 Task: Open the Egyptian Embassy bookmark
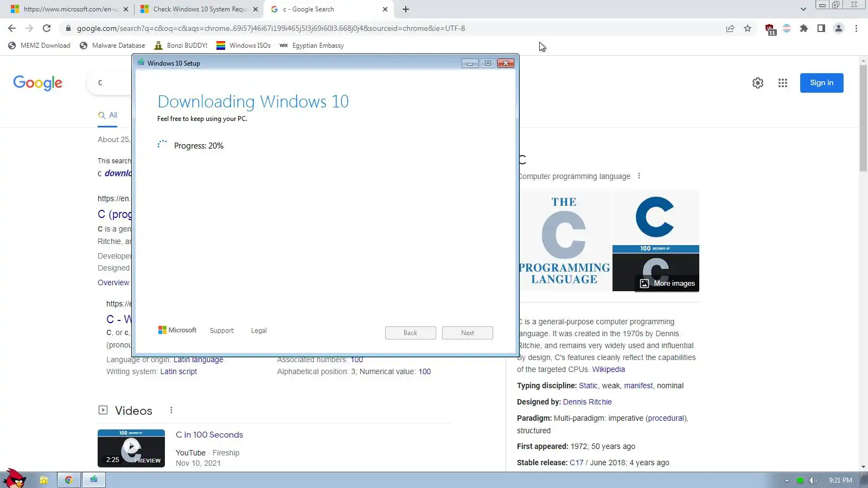tap(311, 46)
